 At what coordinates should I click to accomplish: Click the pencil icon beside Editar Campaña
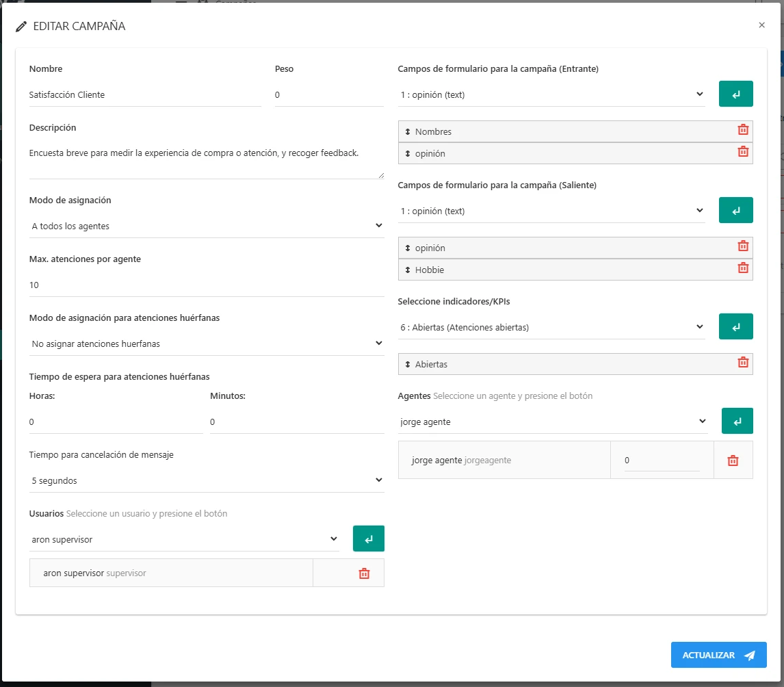coord(21,27)
